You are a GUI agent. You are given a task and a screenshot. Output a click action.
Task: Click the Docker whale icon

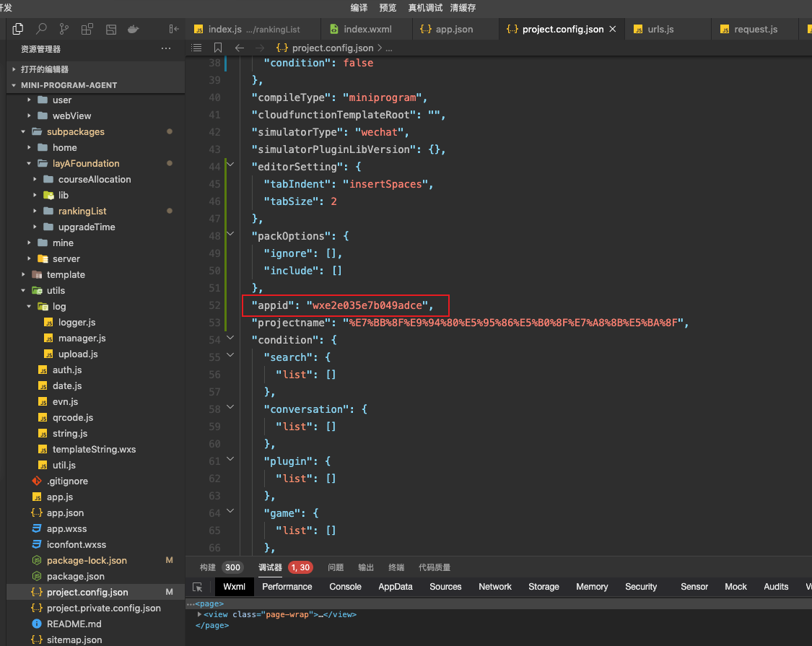click(x=134, y=29)
